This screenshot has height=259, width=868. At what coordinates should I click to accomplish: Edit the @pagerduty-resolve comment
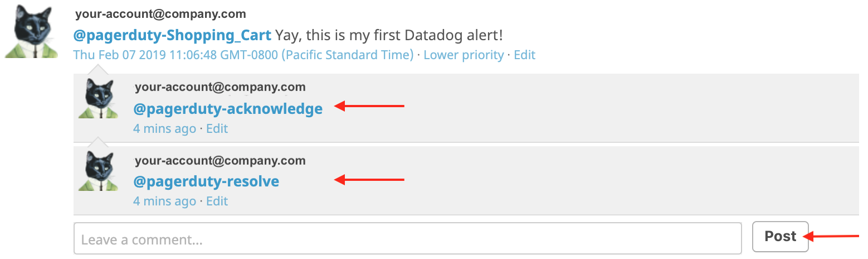click(x=217, y=201)
